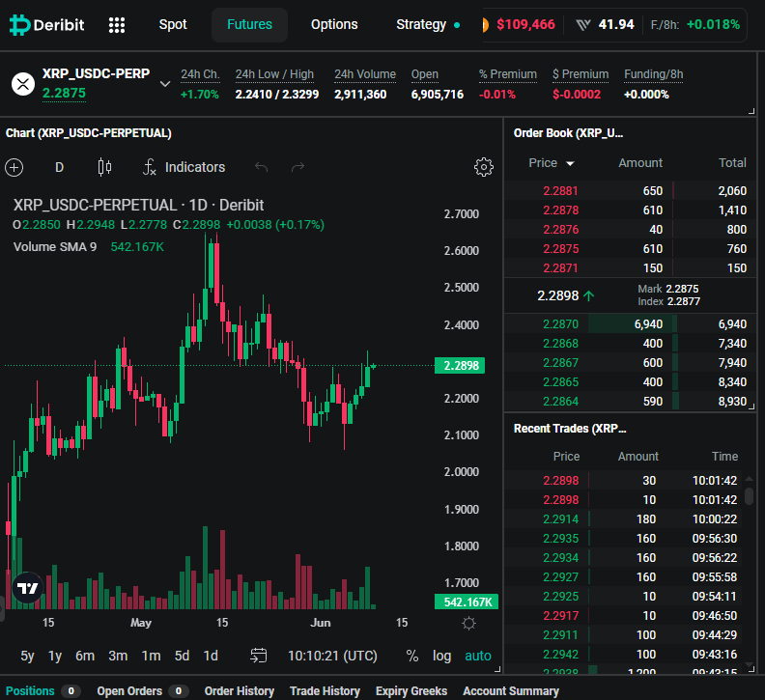
Task: Click the 2.2898 last price in order book
Action: pyautogui.click(x=558, y=295)
